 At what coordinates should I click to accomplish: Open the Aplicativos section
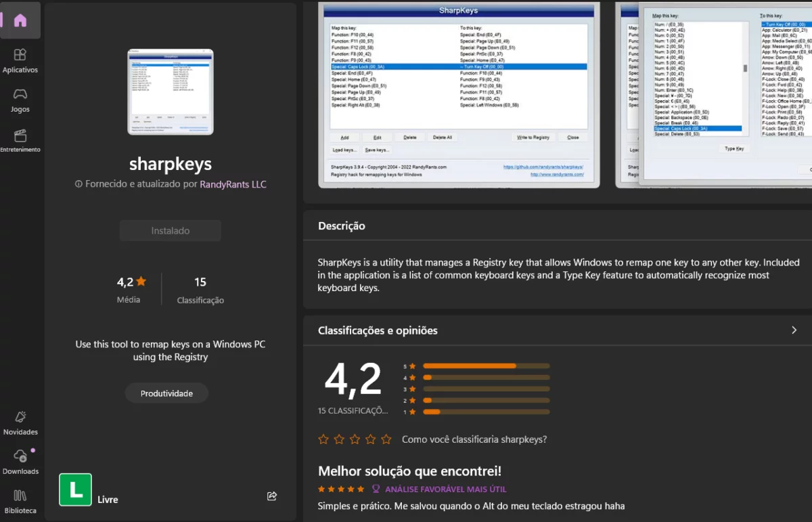(x=20, y=60)
